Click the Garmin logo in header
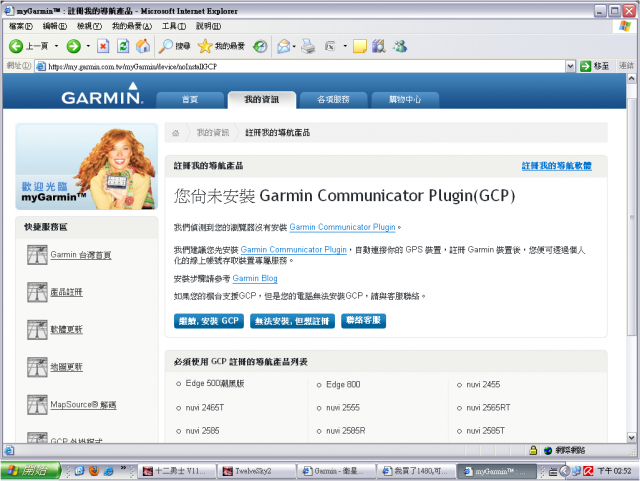640x481 pixels. coord(102,94)
